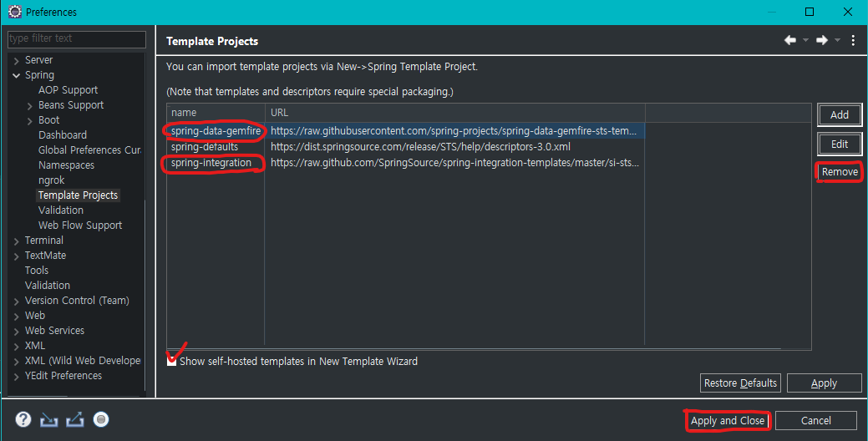
Task: Go back with the left arrow icon
Action: click(x=790, y=40)
